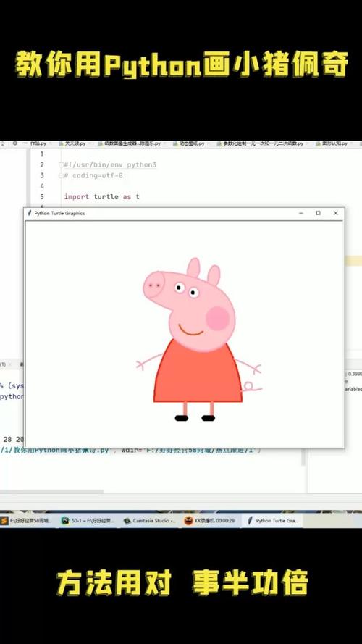The image size is (362, 644).
Task: Minimize the Python Turtle Graphics window
Action: pos(301,213)
